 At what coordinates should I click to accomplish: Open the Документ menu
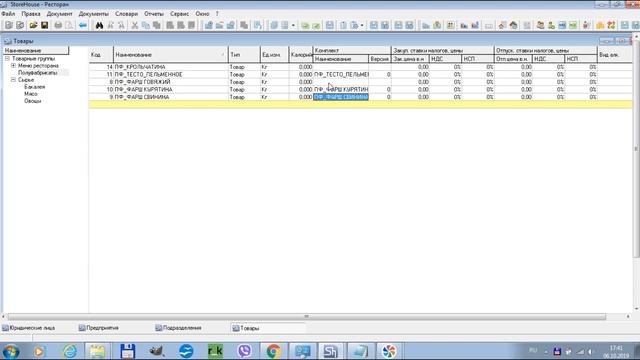[x=60, y=14]
